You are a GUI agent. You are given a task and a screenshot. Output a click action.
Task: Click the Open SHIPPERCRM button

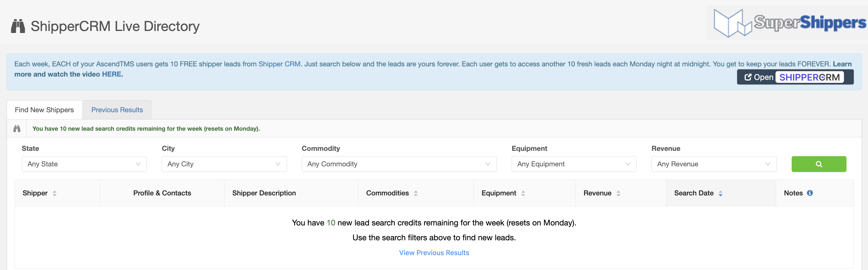(x=795, y=77)
